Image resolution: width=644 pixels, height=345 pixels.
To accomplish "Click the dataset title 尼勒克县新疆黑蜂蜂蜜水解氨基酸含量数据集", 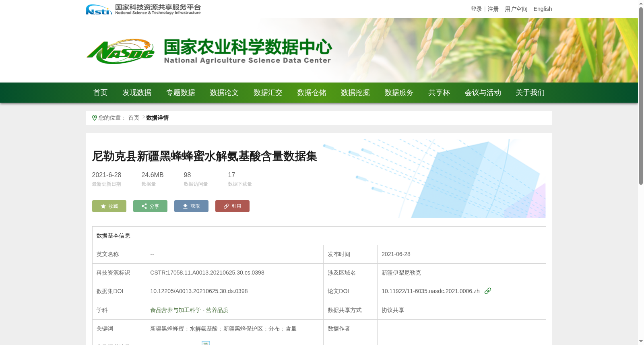I will [204, 156].
